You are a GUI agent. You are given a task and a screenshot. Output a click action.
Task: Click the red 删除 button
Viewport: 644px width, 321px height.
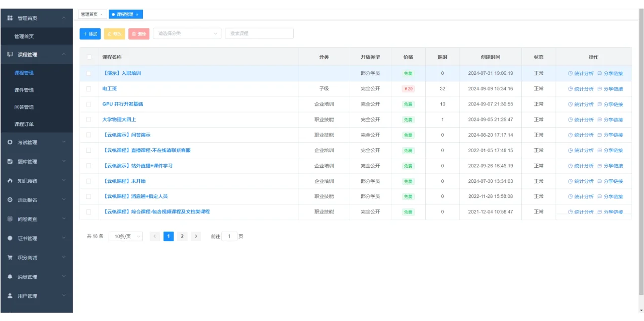click(x=139, y=34)
